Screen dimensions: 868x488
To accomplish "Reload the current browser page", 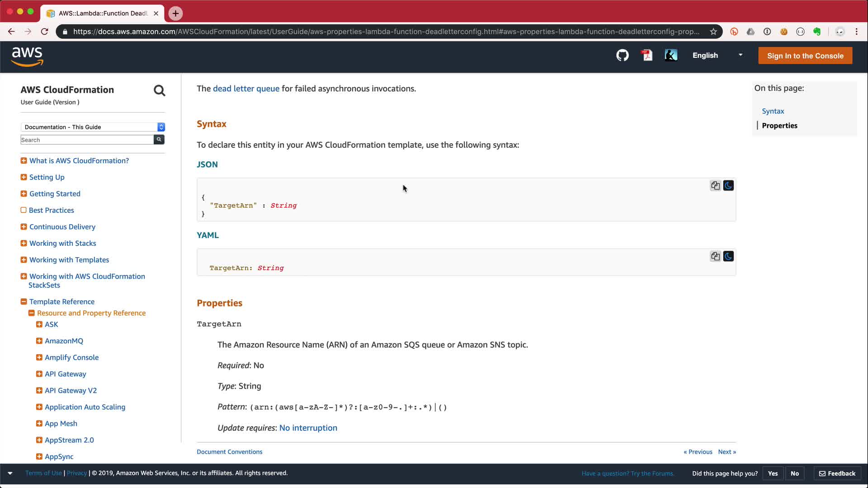I will [44, 32].
